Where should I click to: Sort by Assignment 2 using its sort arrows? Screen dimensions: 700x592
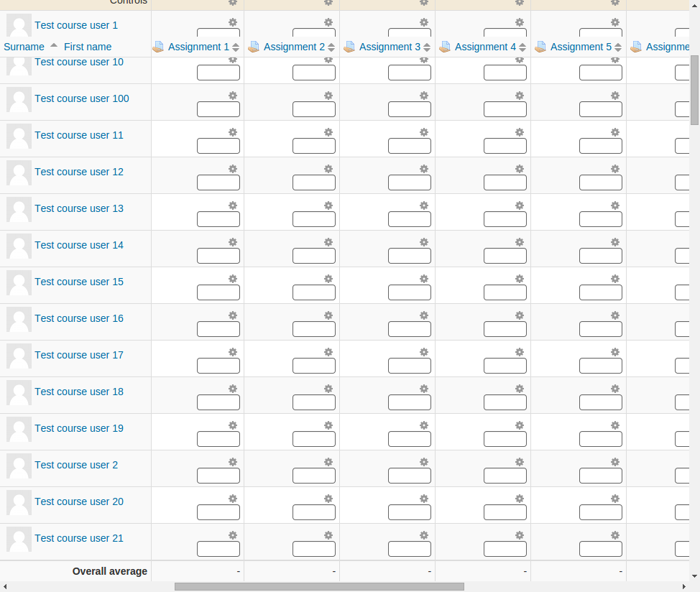point(331,47)
